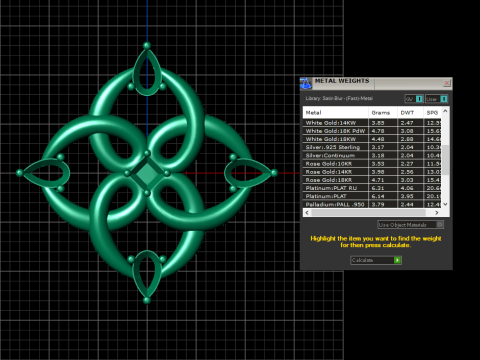Screen dimensions: 480x360
Task: Click scroll-right arrow under metals table
Action: coord(437,213)
